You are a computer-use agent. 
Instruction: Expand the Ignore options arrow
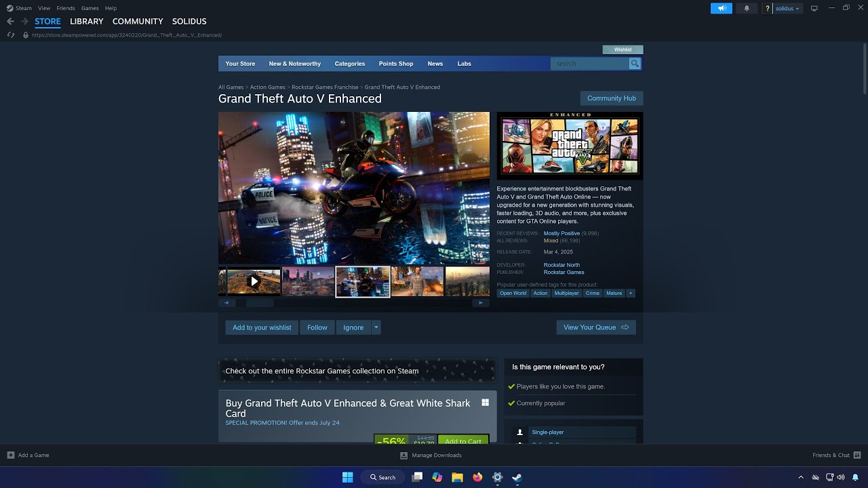(x=376, y=327)
